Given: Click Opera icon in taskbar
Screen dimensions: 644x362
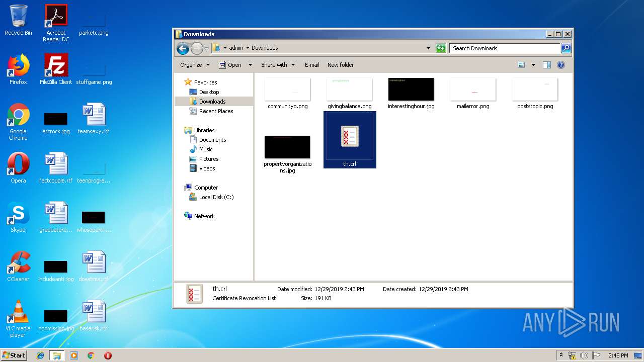Looking at the screenshot, I should pos(108,355).
